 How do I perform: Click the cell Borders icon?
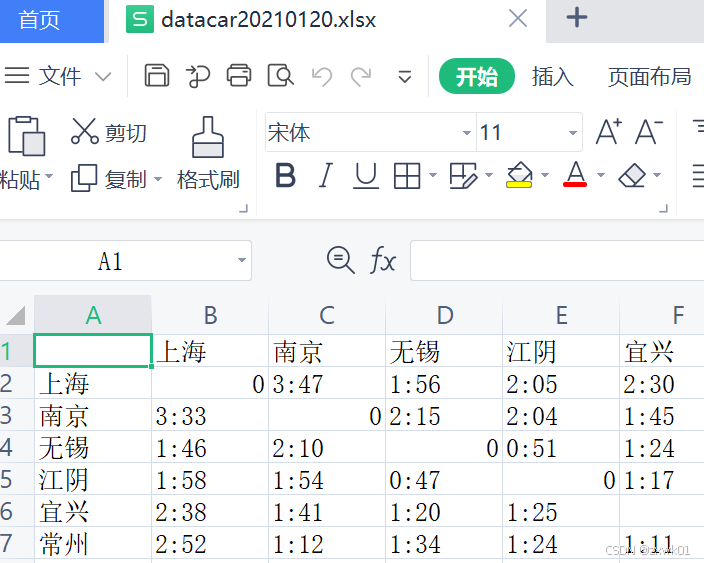pos(407,176)
